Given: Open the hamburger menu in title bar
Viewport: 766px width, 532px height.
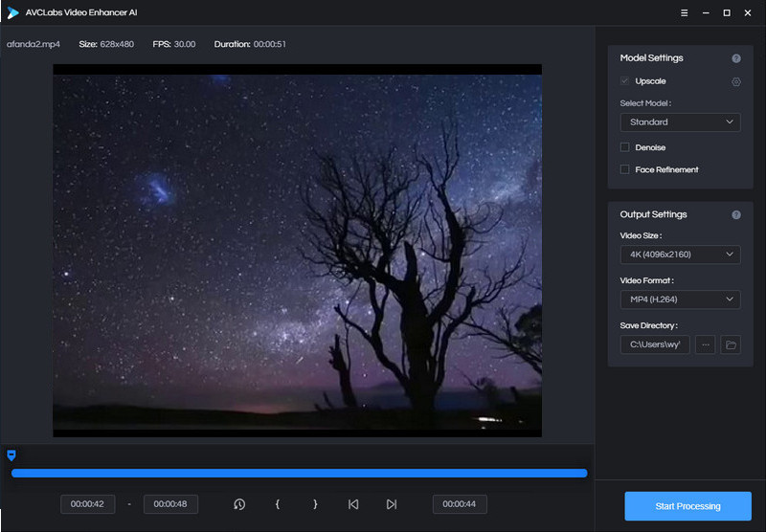Looking at the screenshot, I should pos(684,13).
